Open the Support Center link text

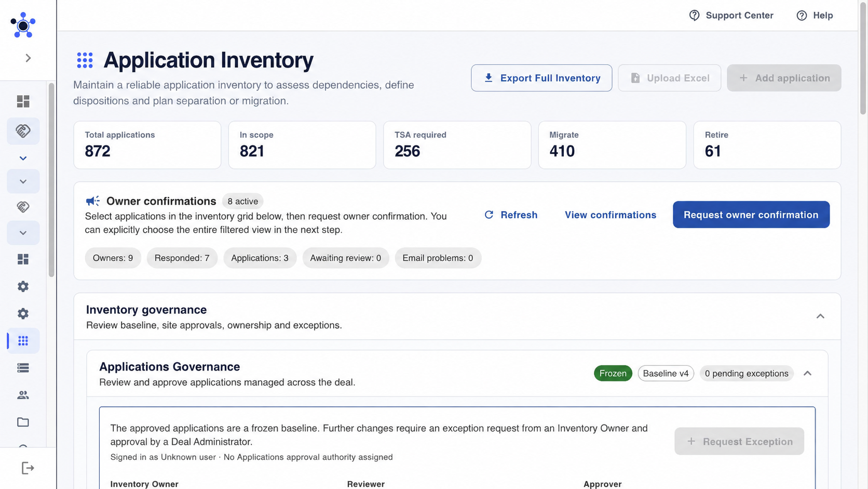[739, 16]
